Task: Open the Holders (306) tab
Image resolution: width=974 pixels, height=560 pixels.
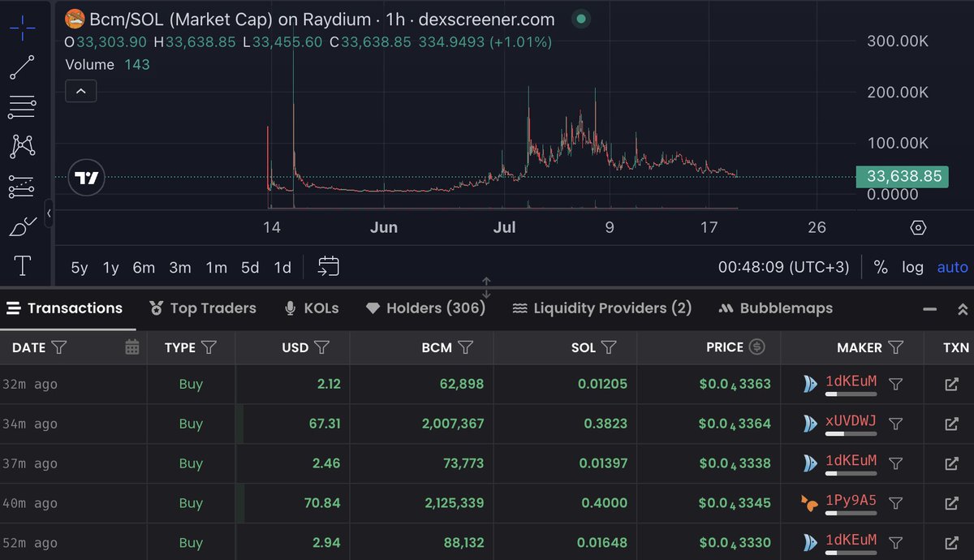Action: click(x=426, y=308)
